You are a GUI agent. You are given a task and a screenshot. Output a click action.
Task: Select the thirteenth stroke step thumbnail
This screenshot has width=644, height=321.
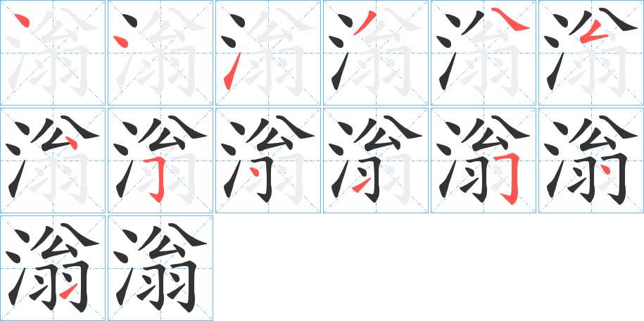[53, 268]
